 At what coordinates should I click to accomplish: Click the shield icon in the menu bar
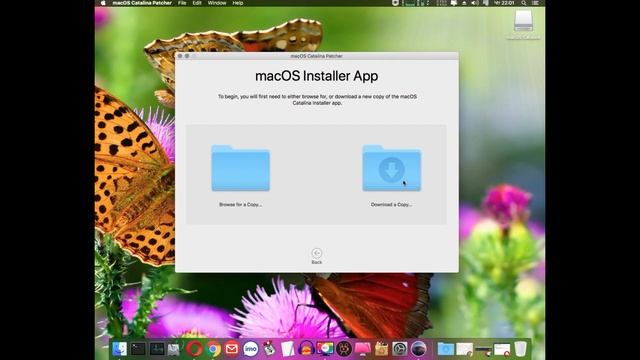pos(395,3)
